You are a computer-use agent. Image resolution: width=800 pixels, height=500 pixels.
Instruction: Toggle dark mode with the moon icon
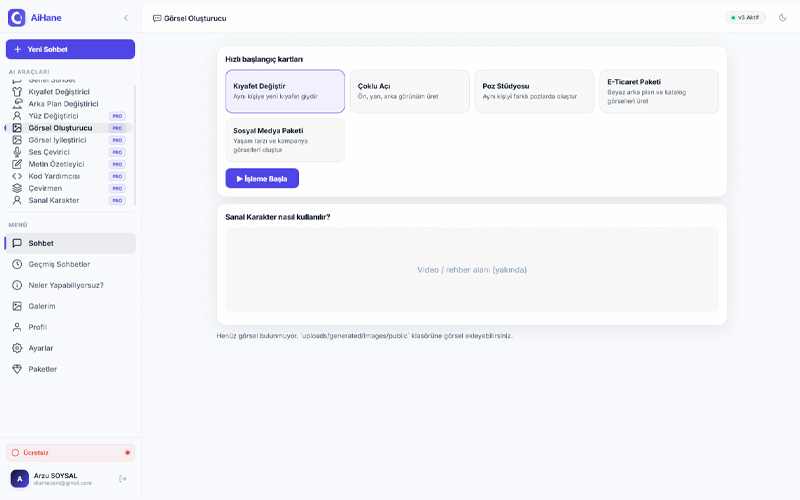pos(782,17)
